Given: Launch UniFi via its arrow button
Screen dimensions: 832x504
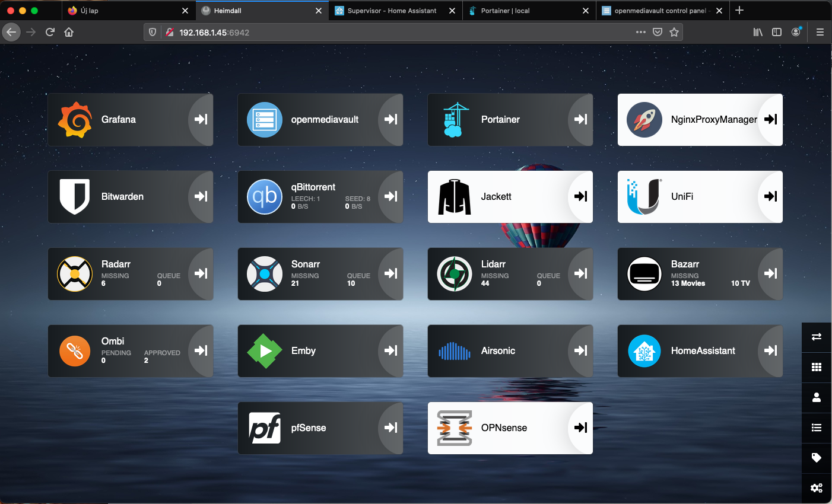Looking at the screenshot, I should coord(771,196).
